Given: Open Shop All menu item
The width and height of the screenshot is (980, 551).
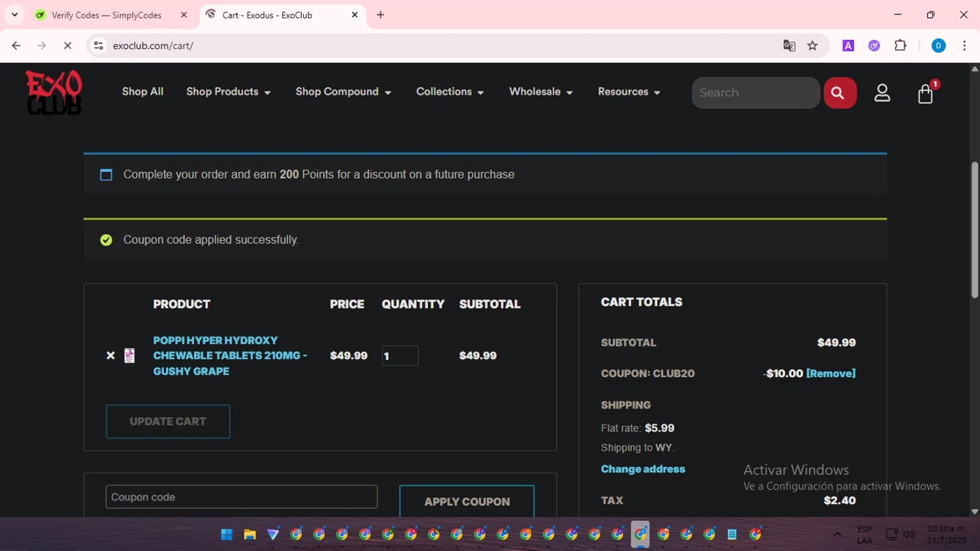Looking at the screenshot, I should [x=142, y=92].
